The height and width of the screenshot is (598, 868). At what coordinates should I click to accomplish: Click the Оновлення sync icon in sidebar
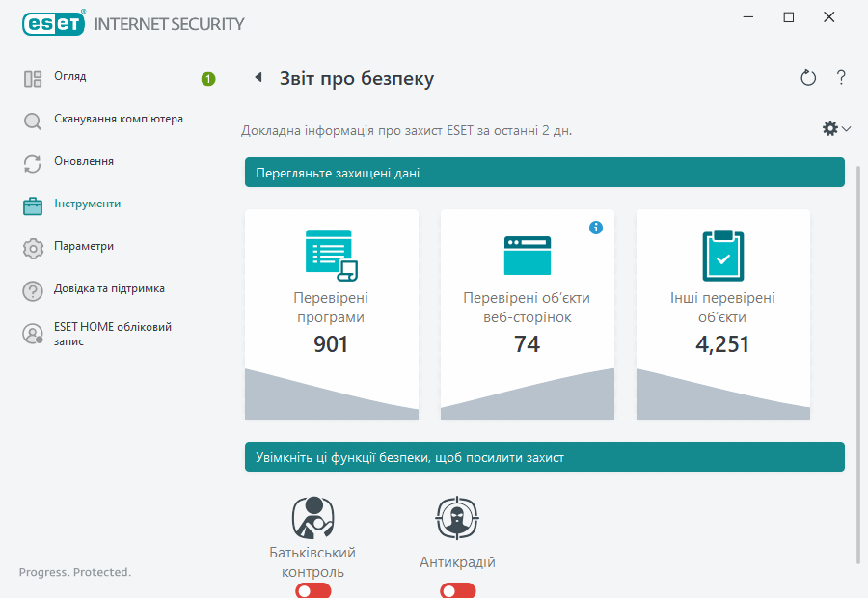[x=32, y=162]
